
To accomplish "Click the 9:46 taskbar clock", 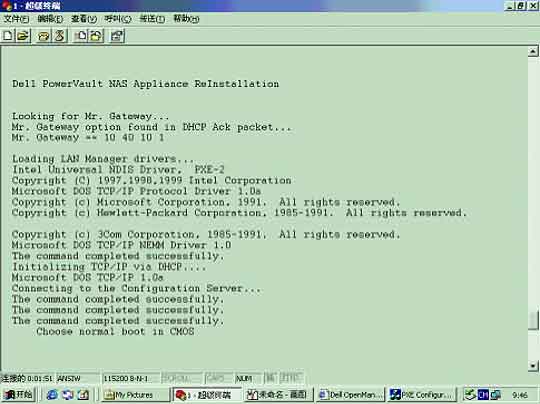I will coord(519,395).
